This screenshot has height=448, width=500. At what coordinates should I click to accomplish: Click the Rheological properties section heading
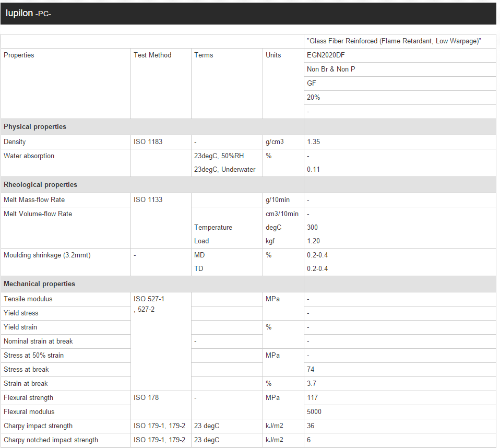[41, 185]
